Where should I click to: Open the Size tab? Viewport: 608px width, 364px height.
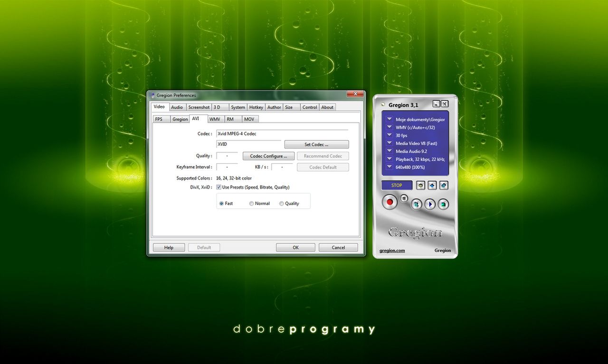[292, 107]
